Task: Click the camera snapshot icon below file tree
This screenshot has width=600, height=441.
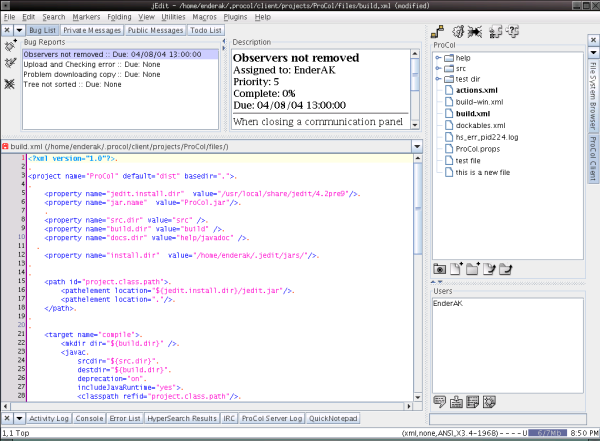Action: click(x=440, y=268)
